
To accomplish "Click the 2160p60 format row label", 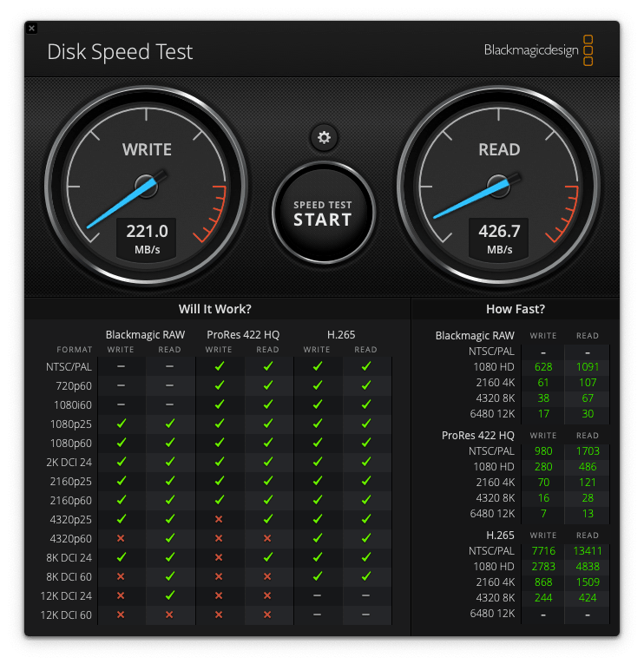I will [x=71, y=501].
